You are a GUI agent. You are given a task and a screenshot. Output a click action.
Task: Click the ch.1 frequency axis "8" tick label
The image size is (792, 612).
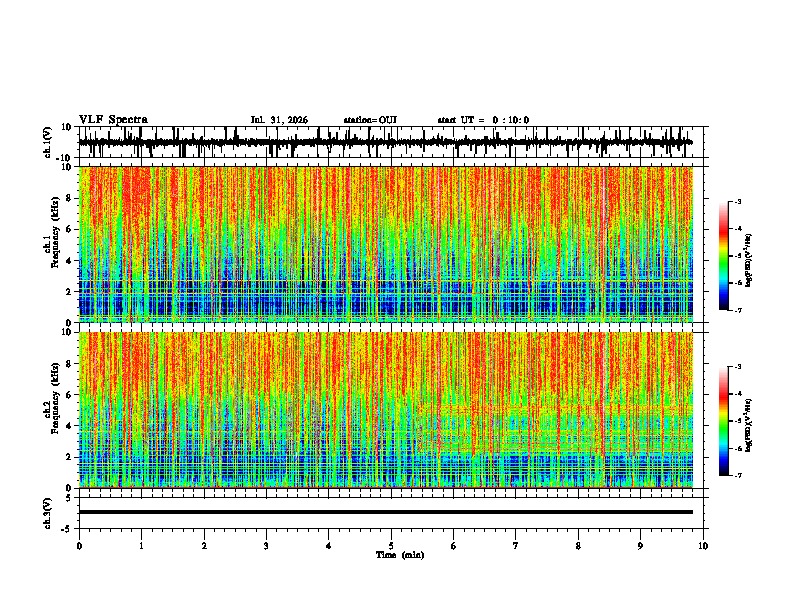coord(69,198)
